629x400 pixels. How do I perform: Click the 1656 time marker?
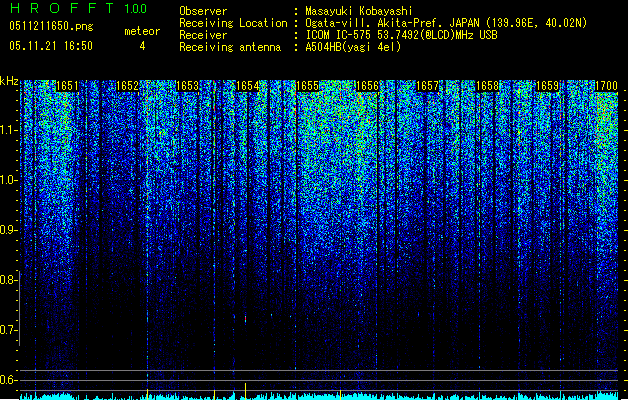(x=367, y=86)
